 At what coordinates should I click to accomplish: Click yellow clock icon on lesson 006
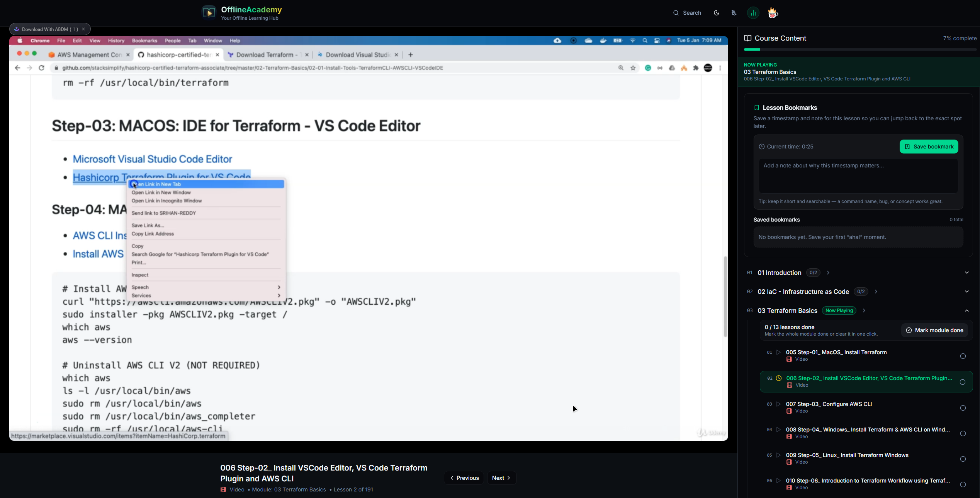pyautogui.click(x=779, y=378)
